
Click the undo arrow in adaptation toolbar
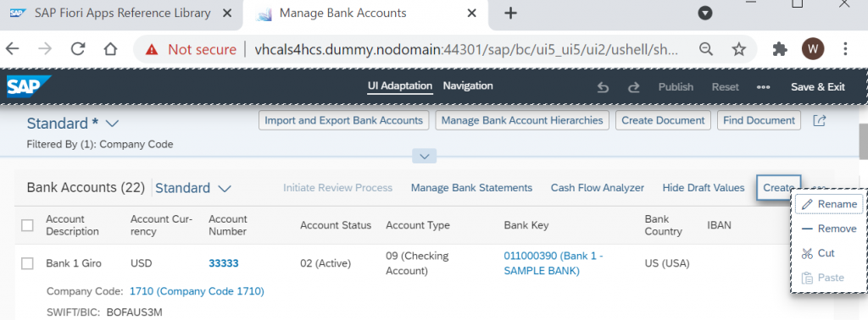tap(603, 86)
